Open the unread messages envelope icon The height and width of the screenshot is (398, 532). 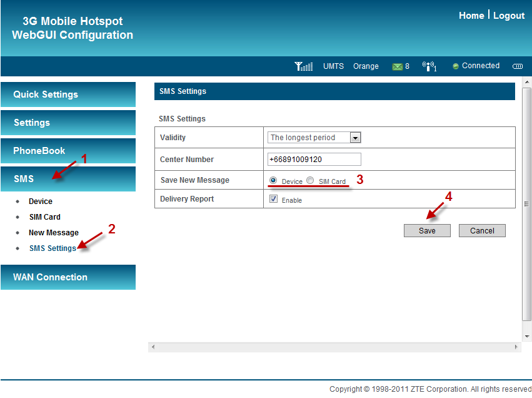point(397,66)
